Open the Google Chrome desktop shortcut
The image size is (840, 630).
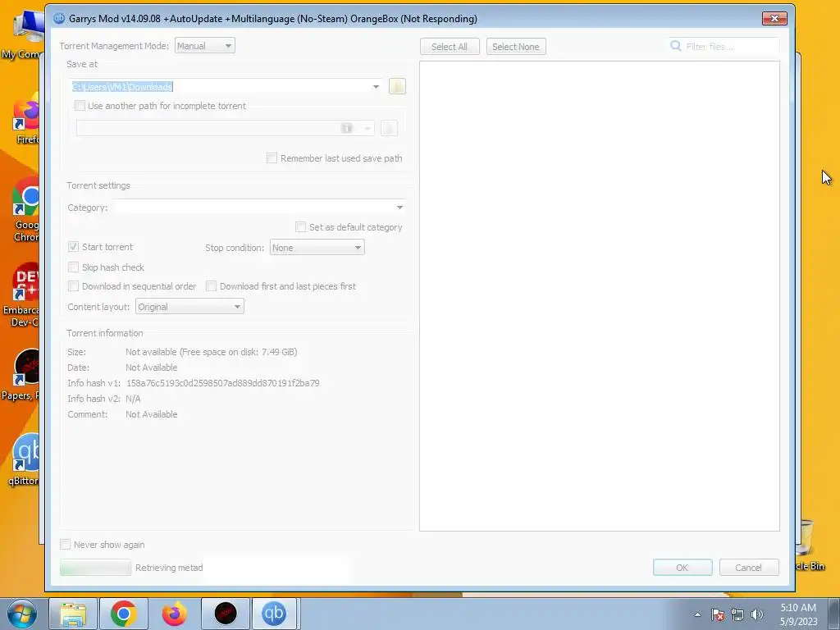pos(25,209)
